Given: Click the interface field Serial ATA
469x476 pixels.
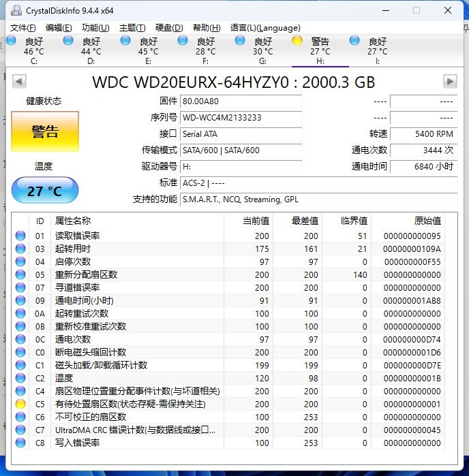Looking at the screenshot, I should (241, 134).
